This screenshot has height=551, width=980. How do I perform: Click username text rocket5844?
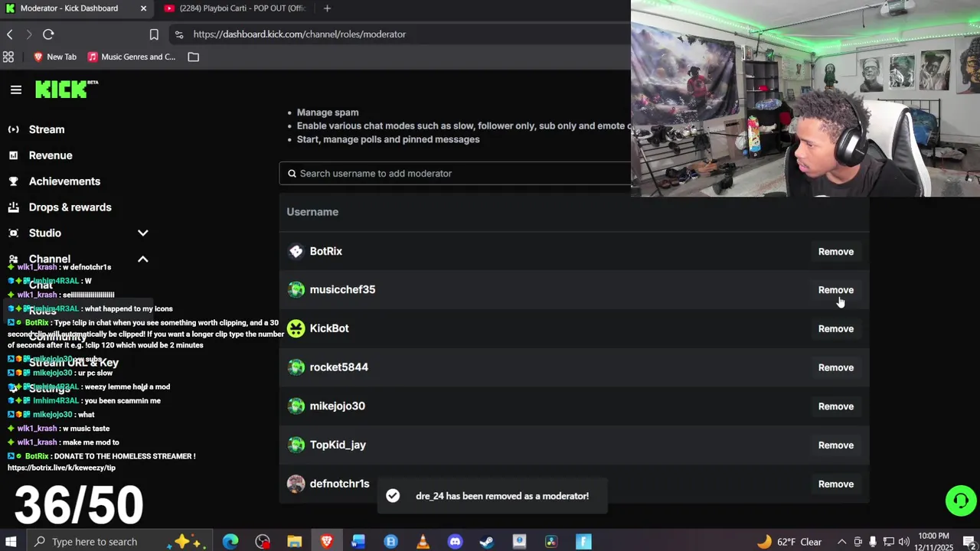pyautogui.click(x=338, y=367)
